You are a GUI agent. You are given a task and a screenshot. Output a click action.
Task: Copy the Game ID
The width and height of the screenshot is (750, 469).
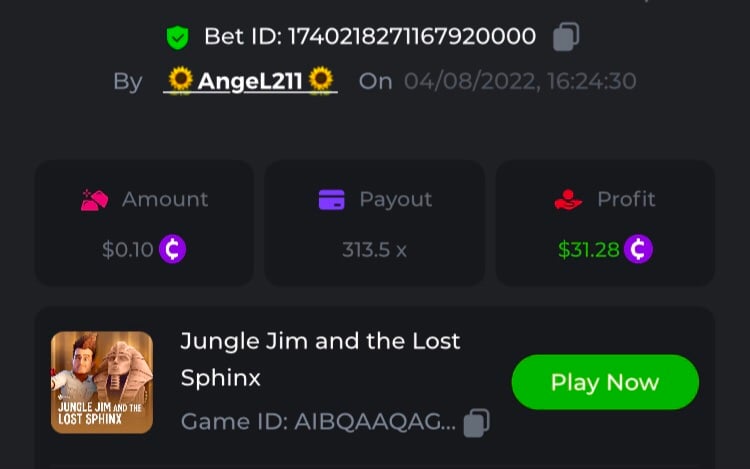477,422
